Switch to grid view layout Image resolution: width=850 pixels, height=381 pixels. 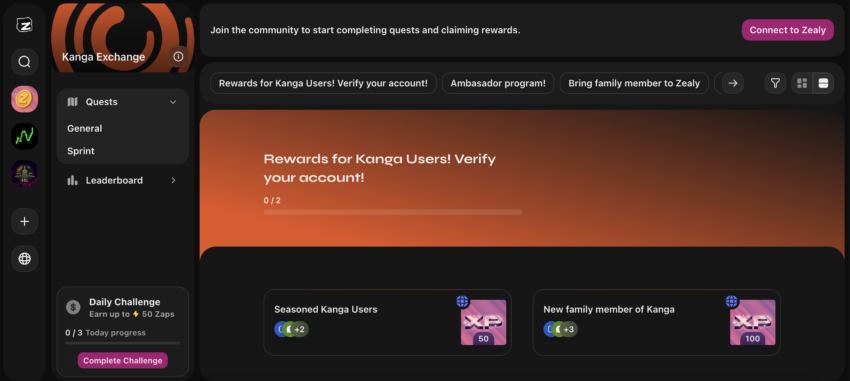pos(802,83)
